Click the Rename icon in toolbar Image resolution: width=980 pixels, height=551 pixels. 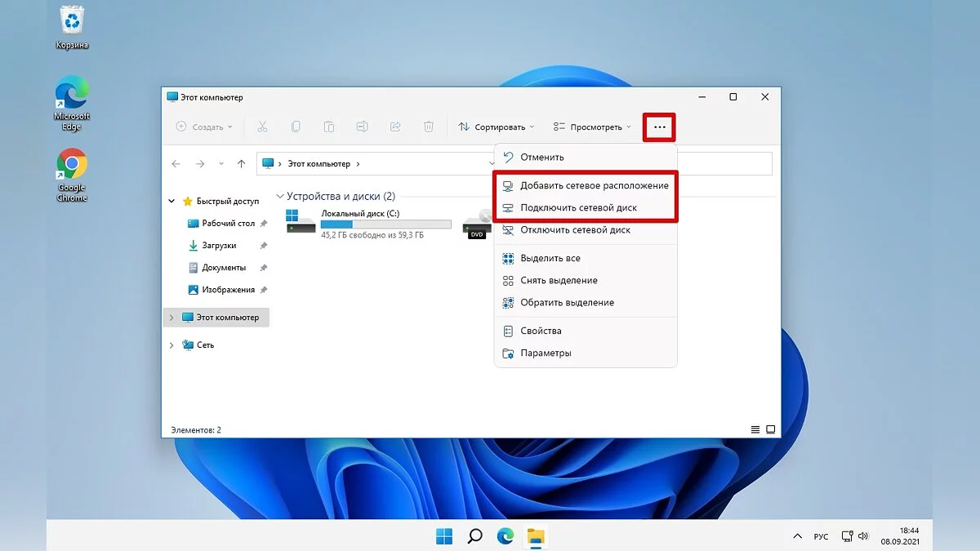point(362,127)
